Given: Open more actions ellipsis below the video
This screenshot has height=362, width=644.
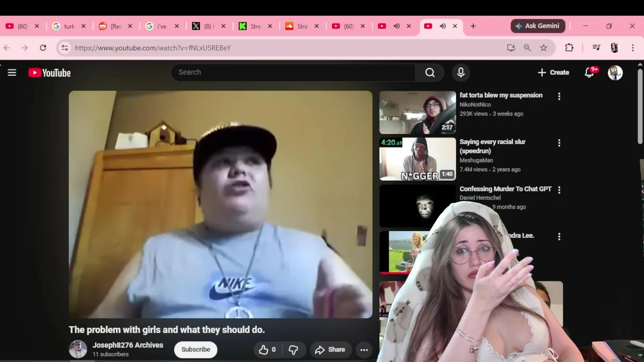Looking at the screenshot, I should pyautogui.click(x=364, y=349).
